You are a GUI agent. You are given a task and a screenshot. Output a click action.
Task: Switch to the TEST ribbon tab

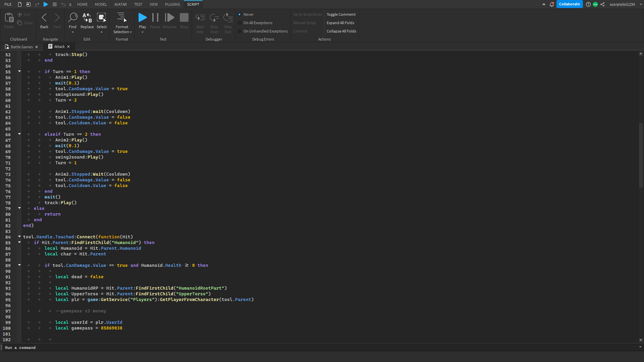[x=138, y=4]
